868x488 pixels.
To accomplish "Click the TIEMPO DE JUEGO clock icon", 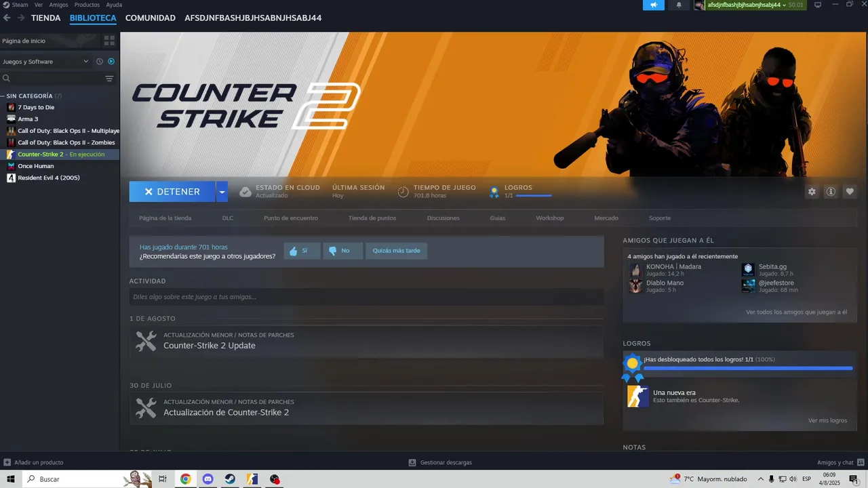I will coord(403,192).
